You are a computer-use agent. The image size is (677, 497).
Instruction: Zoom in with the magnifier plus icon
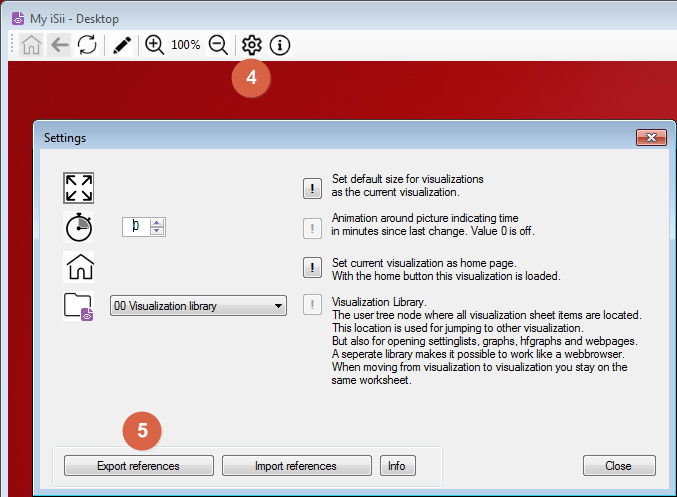154,45
